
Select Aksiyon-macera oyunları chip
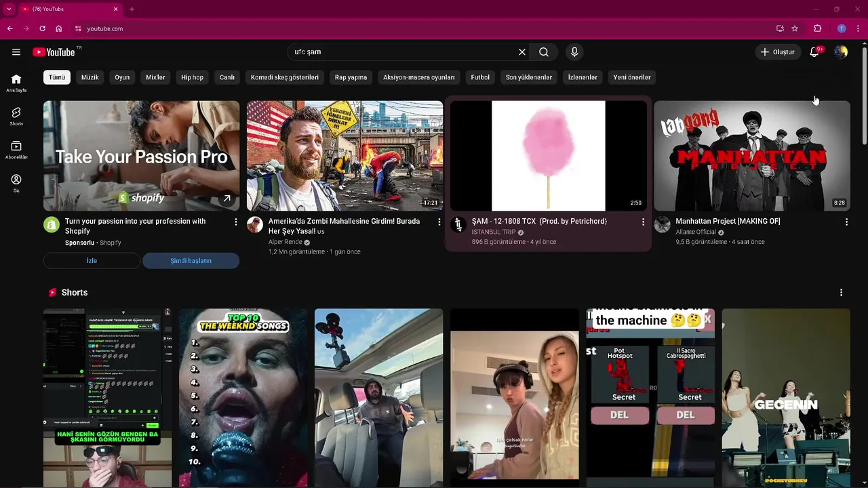point(419,77)
